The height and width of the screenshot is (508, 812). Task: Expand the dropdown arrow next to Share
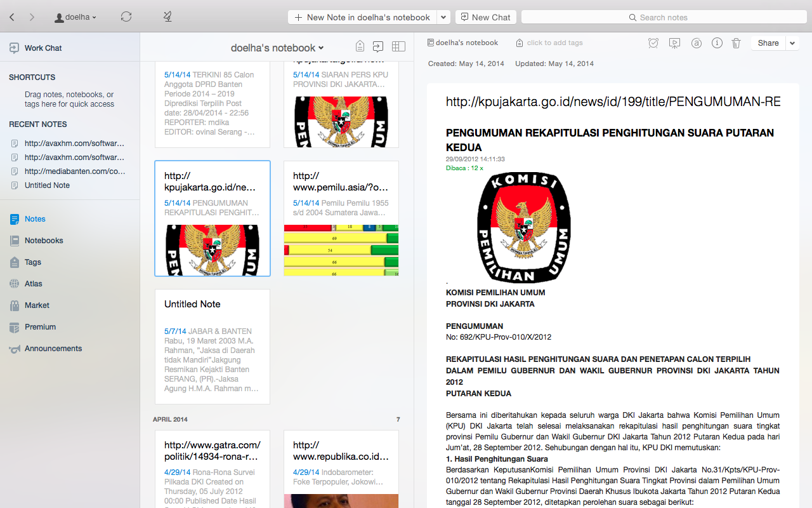(792, 43)
